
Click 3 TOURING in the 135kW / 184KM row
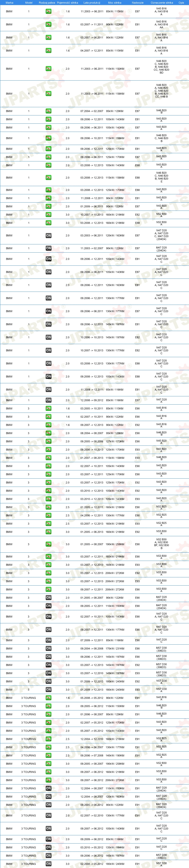[29, 847]
